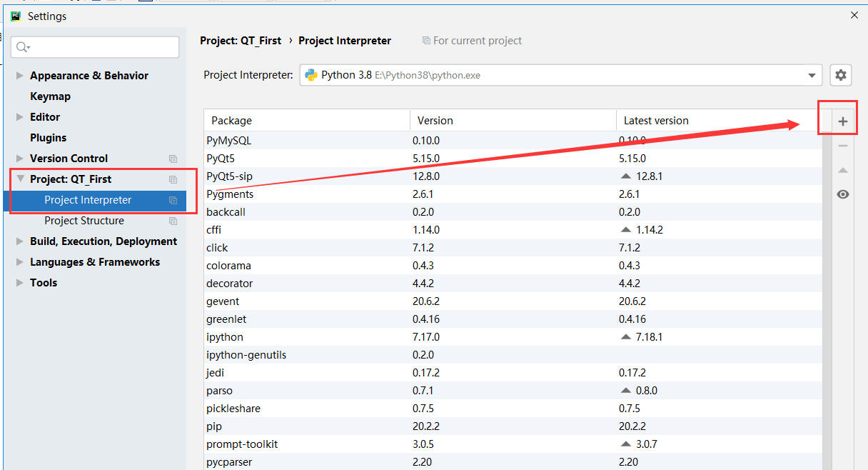The height and width of the screenshot is (470, 868).
Task: Expand the Version Control section
Action: [x=19, y=159]
